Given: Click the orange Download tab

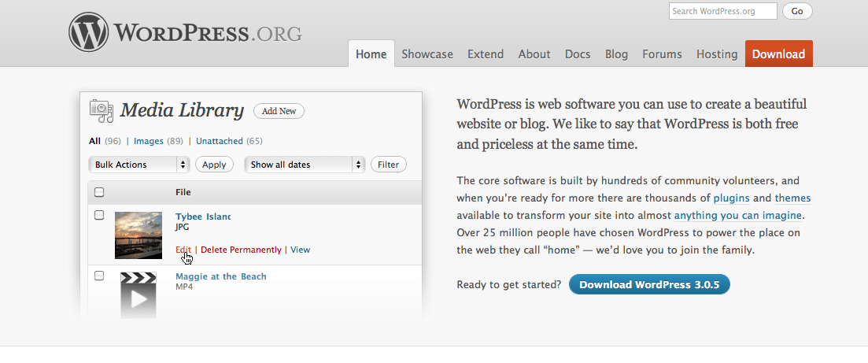Looking at the screenshot, I should pos(779,54).
